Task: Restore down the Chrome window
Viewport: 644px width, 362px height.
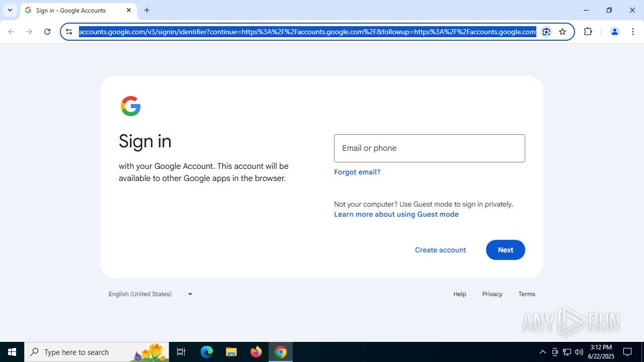Action: click(x=609, y=10)
